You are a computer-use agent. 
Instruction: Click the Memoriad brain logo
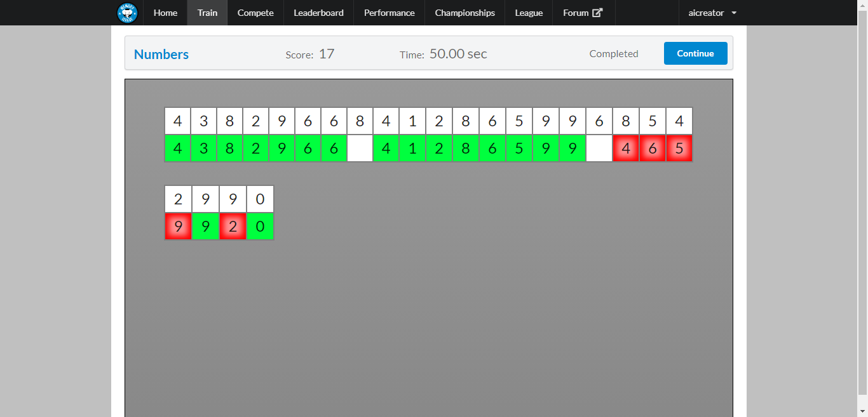click(127, 13)
